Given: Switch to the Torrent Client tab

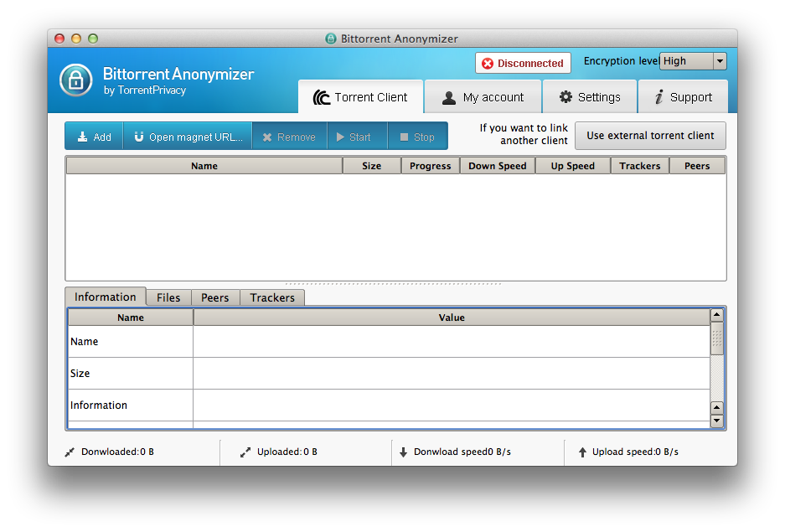Looking at the screenshot, I should coord(360,96).
